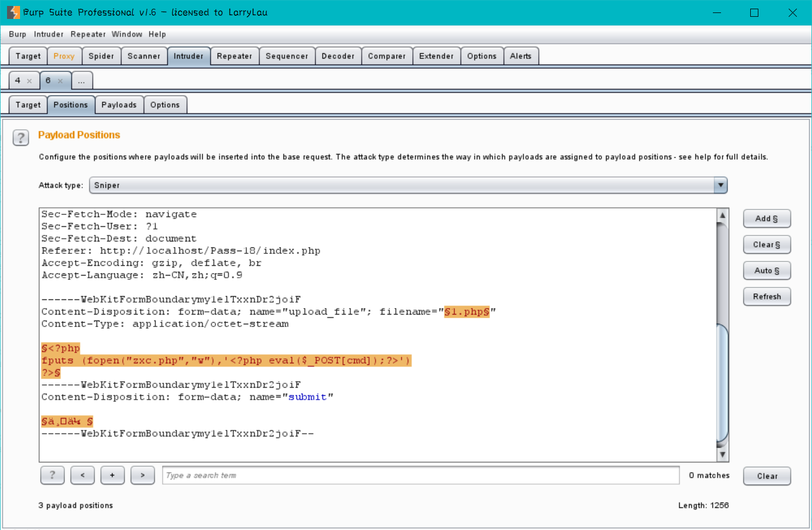Click the Auto § button
The height and width of the screenshot is (530, 812).
(767, 271)
